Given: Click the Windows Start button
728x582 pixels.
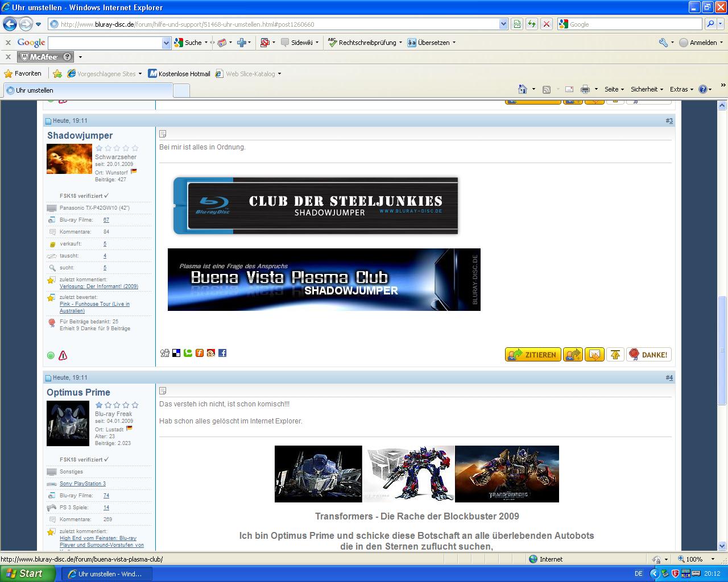Looking at the screenshot, I should click(27, 573).
